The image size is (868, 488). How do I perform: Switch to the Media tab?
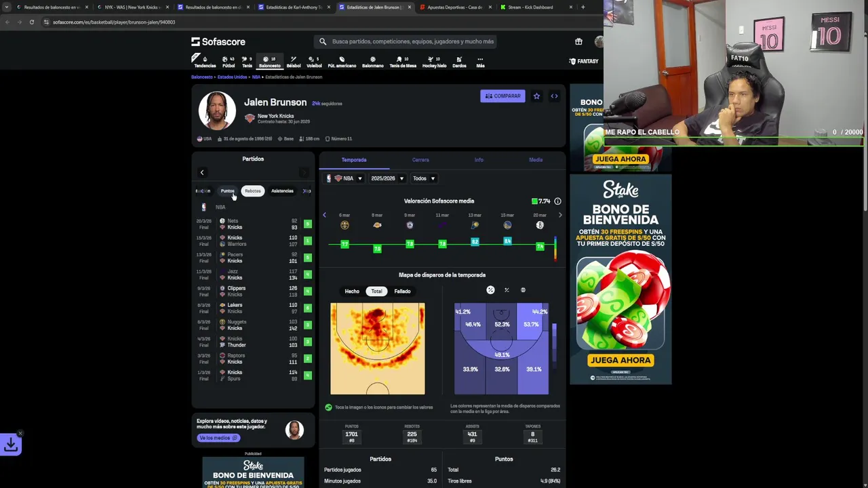click(x=536, y=160)
